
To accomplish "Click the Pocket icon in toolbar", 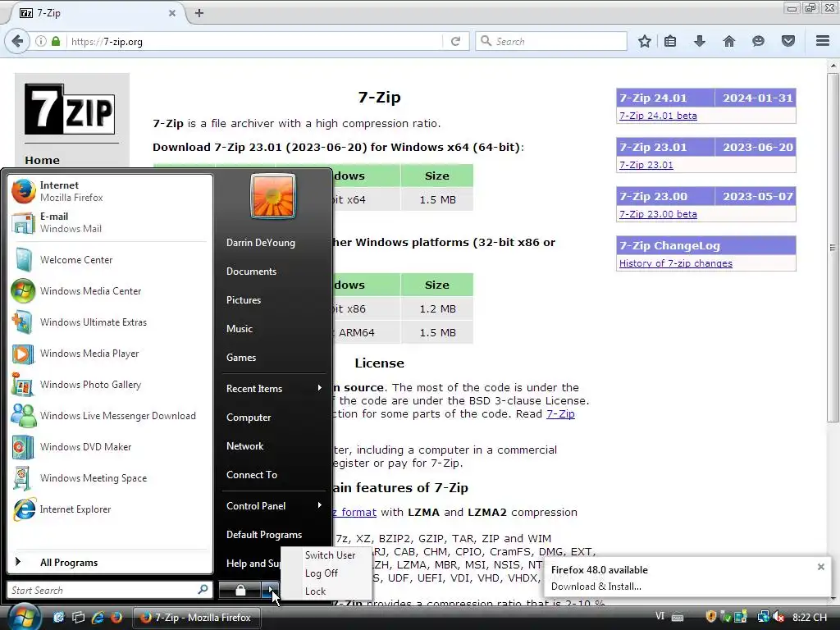I will tap(788, 41).
